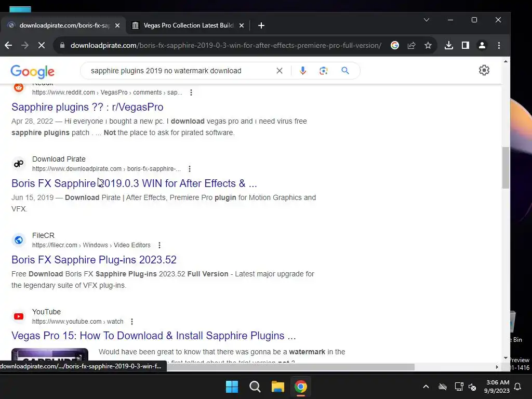Toggle the Chrome side panel
Screen dimensions: 532x399
465,45
